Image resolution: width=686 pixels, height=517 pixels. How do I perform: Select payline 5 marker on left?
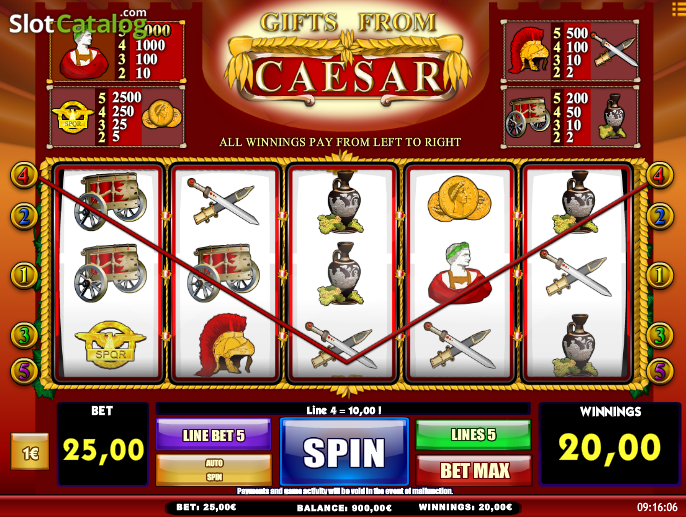tap(24, 371)
